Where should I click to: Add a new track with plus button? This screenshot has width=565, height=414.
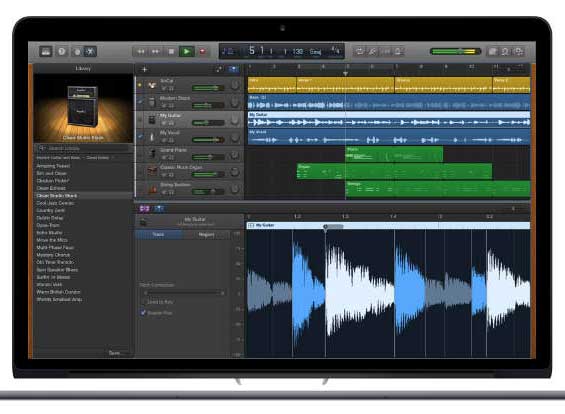144,69
